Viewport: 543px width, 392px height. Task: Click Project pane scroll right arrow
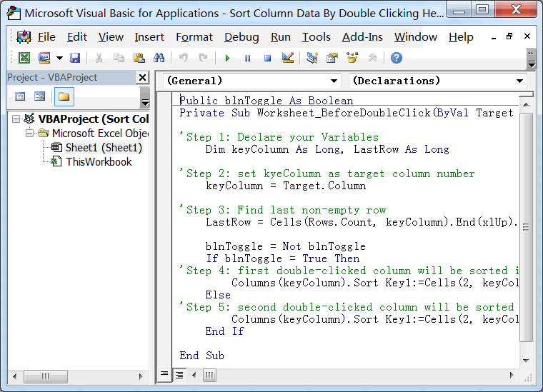coord(141,376)
